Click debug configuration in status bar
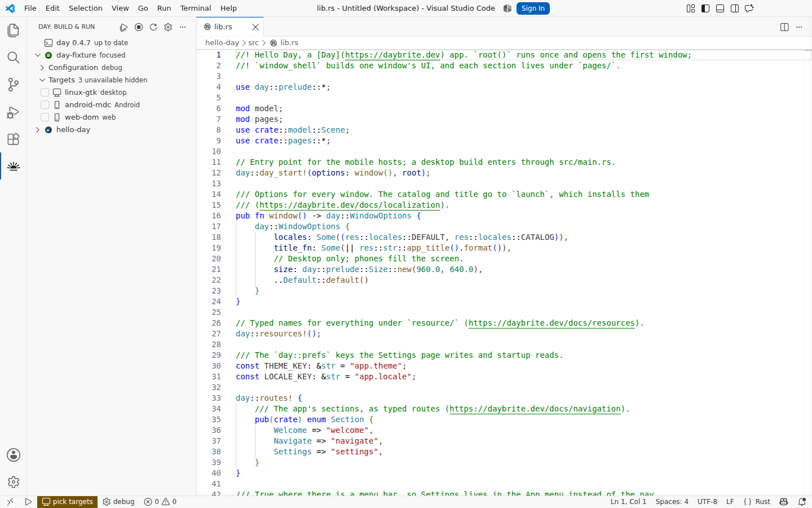812x508 pixels. click(x=119, y=502)
